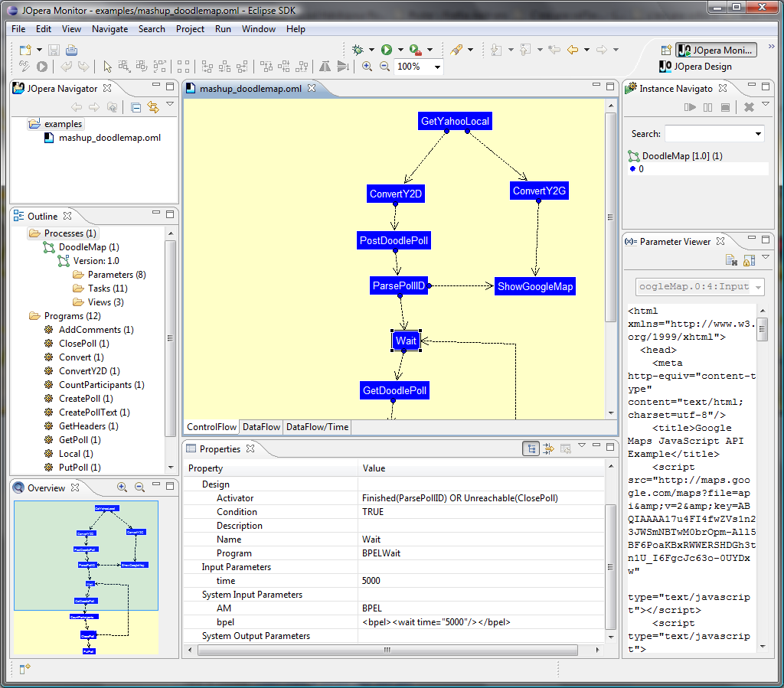Launch the green Run button
This screenshot has height=688, width=784.
(387, 50)
